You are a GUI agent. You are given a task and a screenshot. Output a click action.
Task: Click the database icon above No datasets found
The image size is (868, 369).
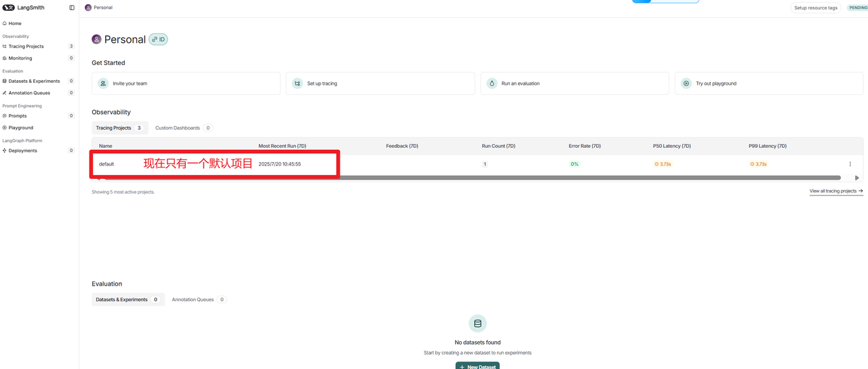477,324
